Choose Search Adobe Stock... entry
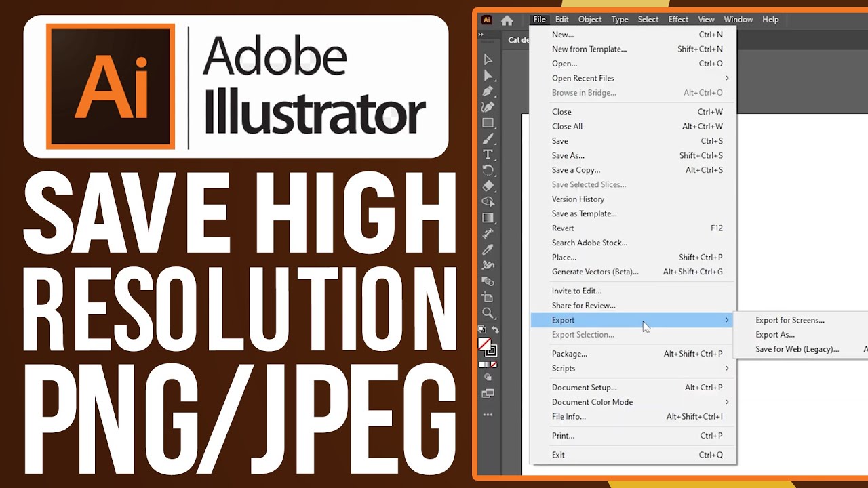Viewport: 868px width, 488px height. 633,243
